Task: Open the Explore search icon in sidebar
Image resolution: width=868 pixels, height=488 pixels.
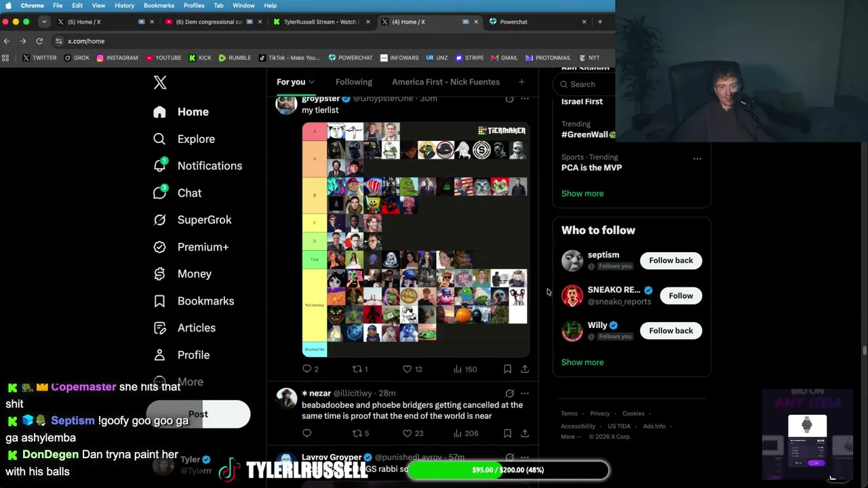Action: [x=159, y=139]
